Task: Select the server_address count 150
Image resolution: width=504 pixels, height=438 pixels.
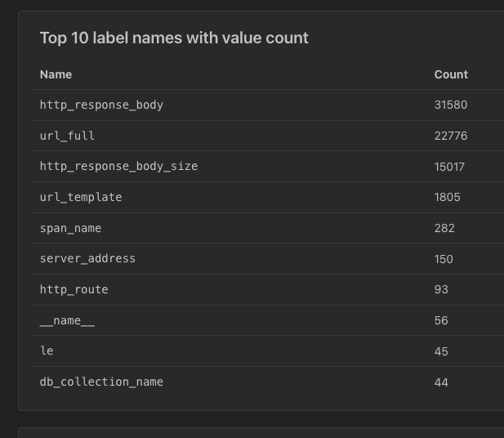Action: point(444,258)
